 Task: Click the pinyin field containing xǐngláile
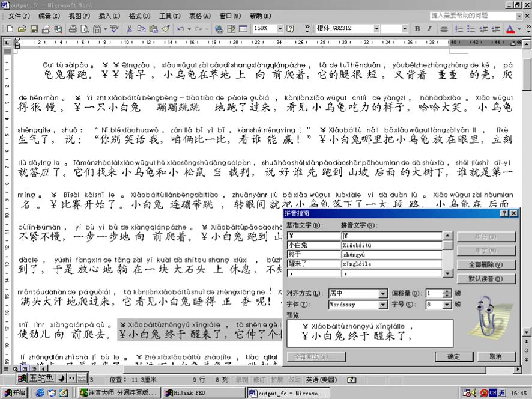(x=392, y=264)
